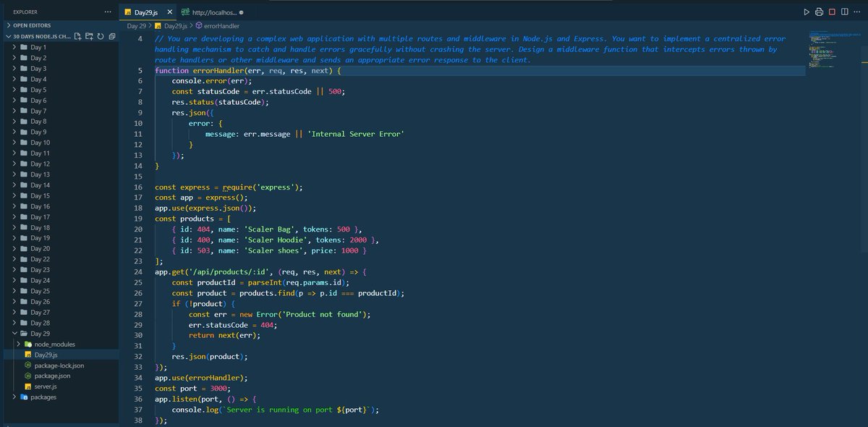
Task: Create a new folder in Explorer
Action: (x=89, y=36)
